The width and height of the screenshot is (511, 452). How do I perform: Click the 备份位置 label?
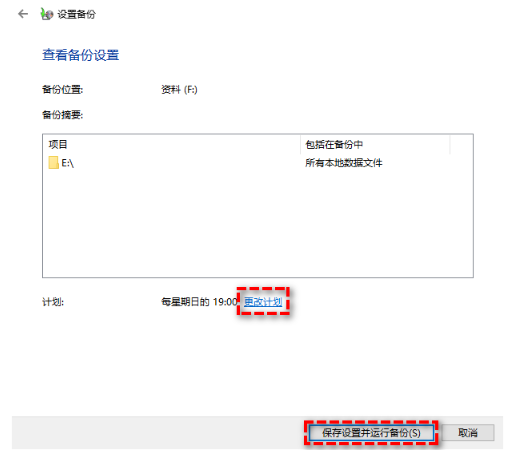click(62, 89)
